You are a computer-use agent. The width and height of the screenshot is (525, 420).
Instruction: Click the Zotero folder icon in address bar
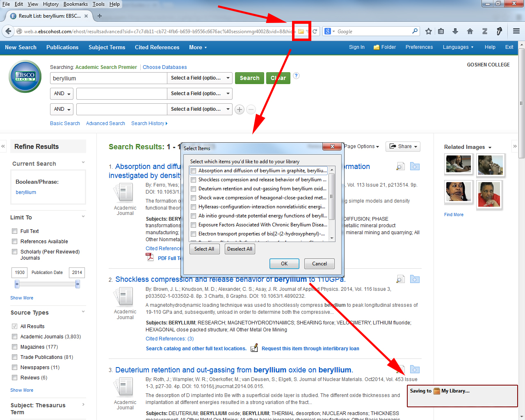coord(301,32)
